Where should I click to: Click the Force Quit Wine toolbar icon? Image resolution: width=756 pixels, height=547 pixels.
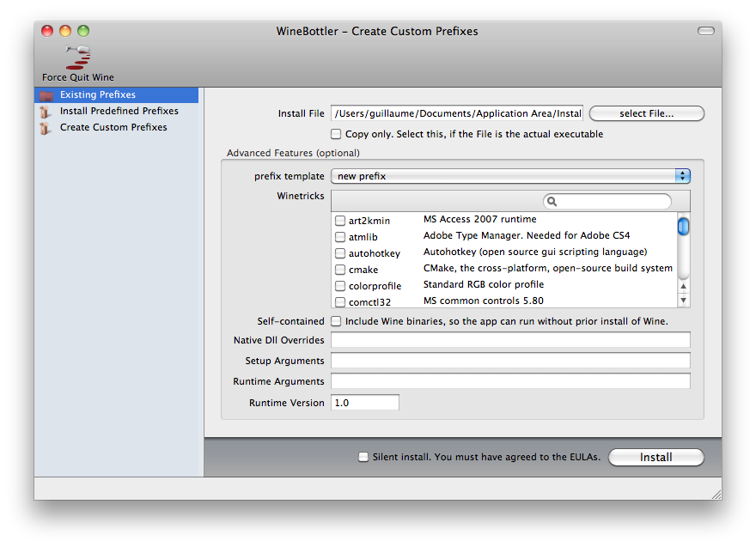coord(78,58)
